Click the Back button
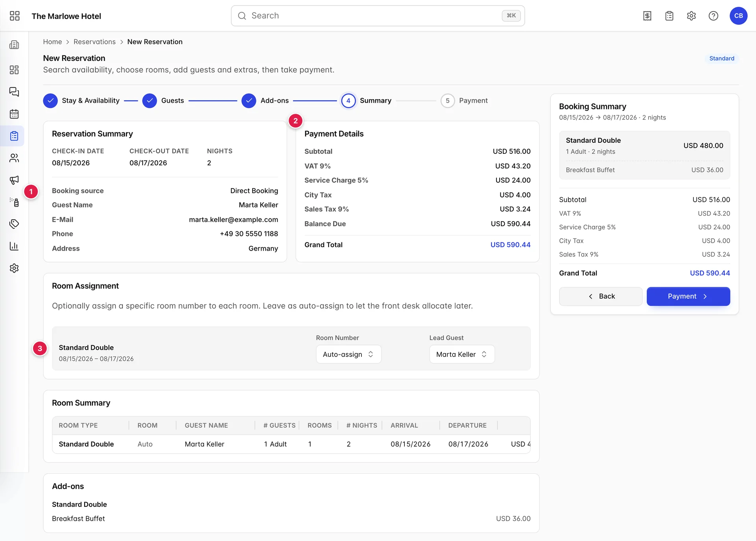Screen dimensions: 756x541 pos(600,296)
